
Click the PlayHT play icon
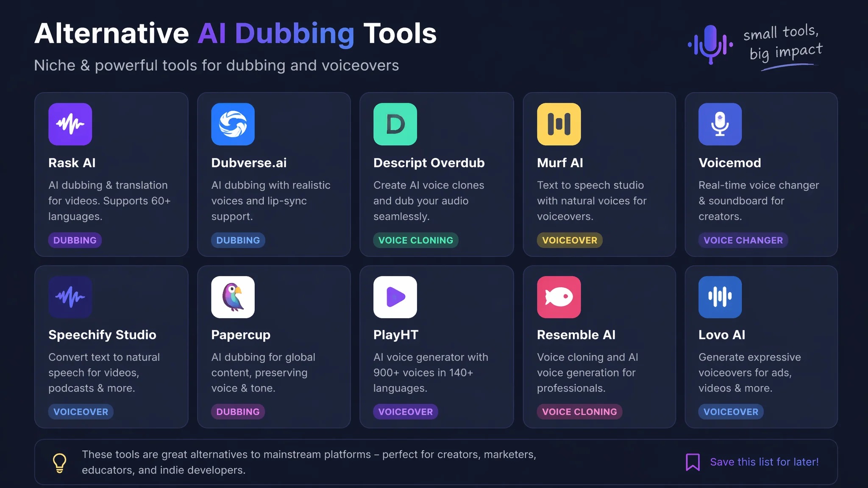click(x=395, y=297)
